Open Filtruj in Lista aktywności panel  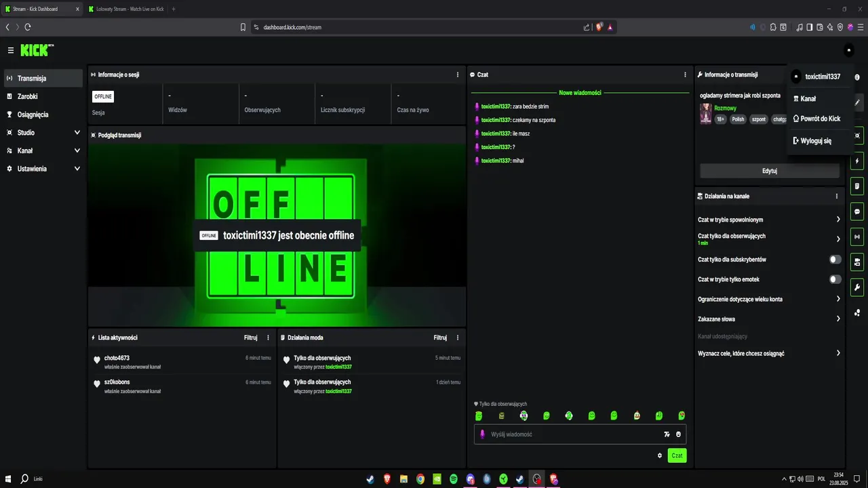click(251, 338)
